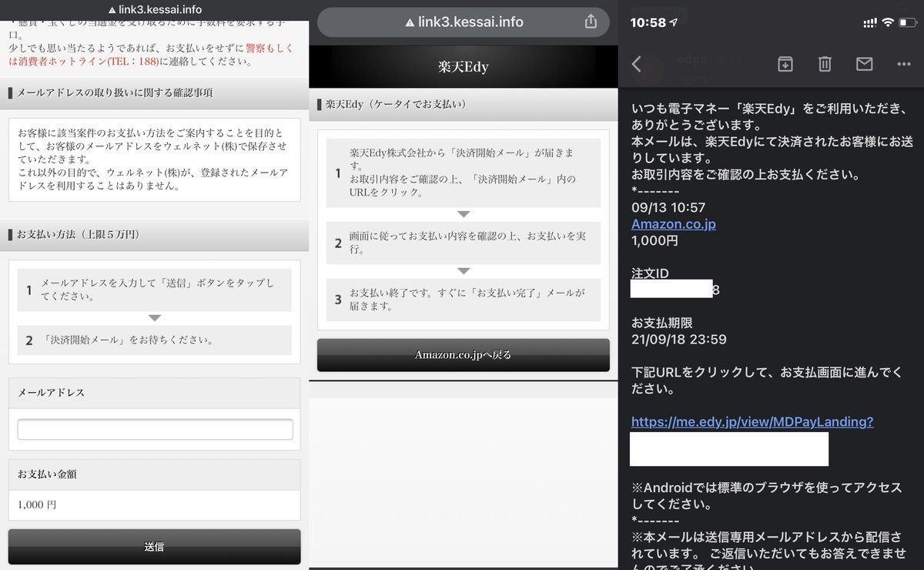Viewport: 924px width, 570px height.
Task: Tap the ※Androidでは標準のブラウザ note
Action: [x=766, y=496]
